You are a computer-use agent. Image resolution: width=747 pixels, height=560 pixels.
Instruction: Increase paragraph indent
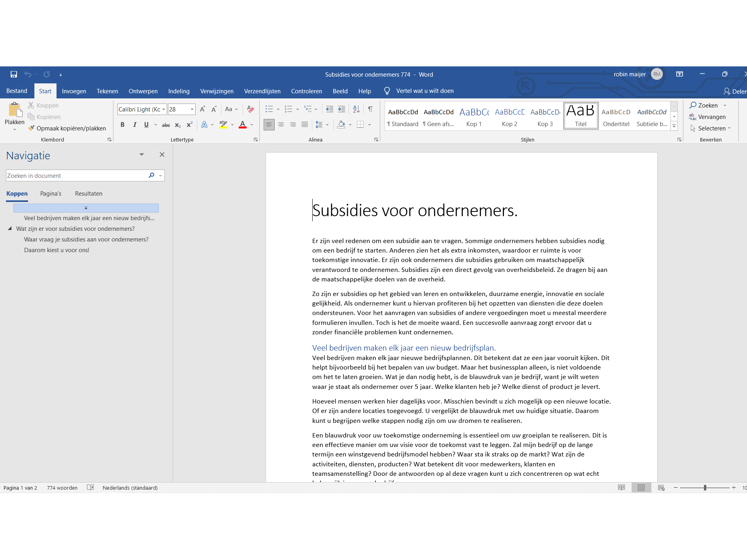point(341,109)
